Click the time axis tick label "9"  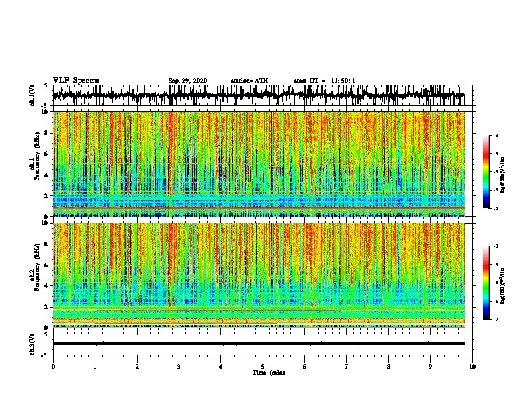pyautogui.click(x=430, y=367)
